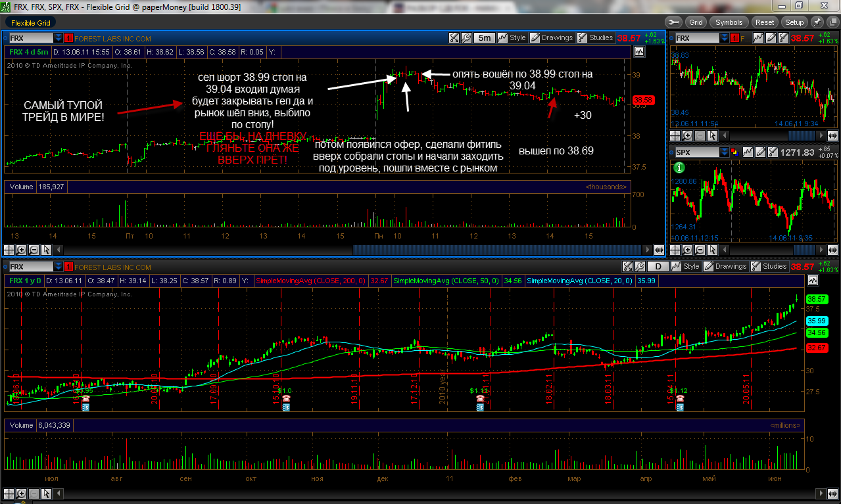Click the Symbols button in the top bar
This screenshot has width=841, height=504.
tap(729, 22)
